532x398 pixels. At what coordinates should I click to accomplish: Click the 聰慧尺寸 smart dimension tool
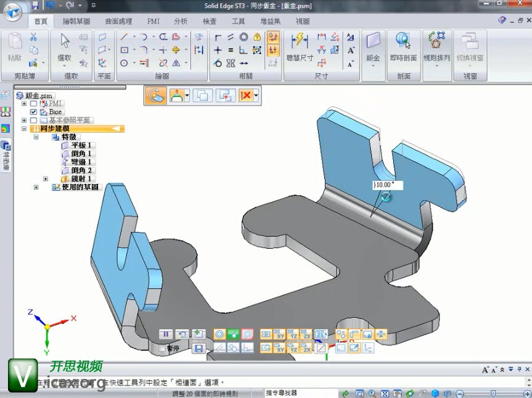[300, 46]
